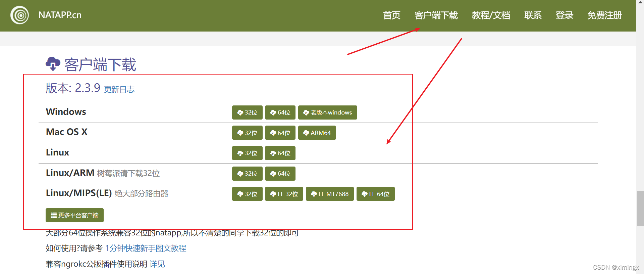This screenshot has height=274, width=644.
Task: Open the 联系 nav item
Action: [x=533, y=15]
